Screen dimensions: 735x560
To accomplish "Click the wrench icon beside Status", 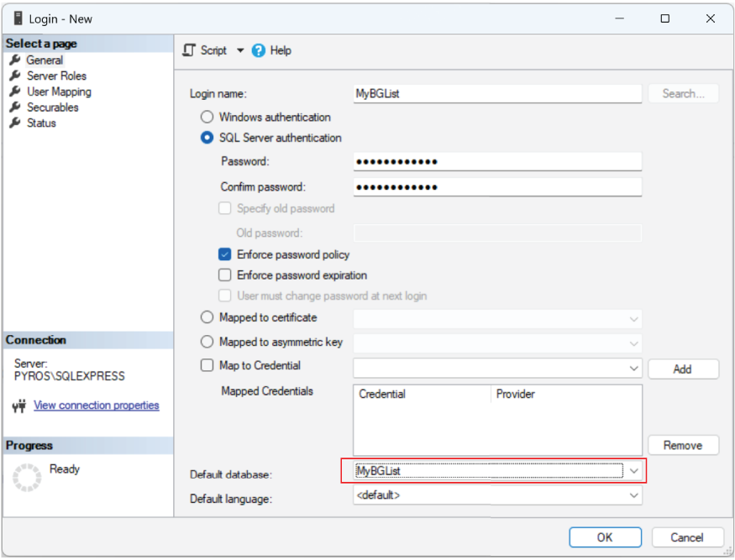I will pyautogui.click(x=15, y=123).
